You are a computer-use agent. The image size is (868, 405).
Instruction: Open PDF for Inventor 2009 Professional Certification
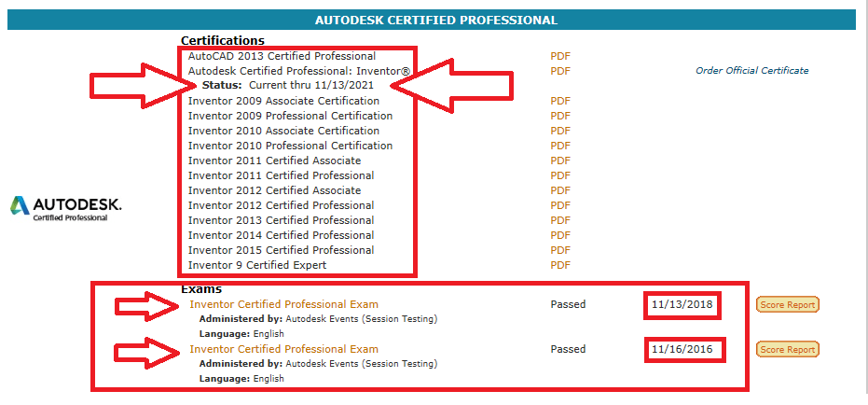(x=560, y=116)
